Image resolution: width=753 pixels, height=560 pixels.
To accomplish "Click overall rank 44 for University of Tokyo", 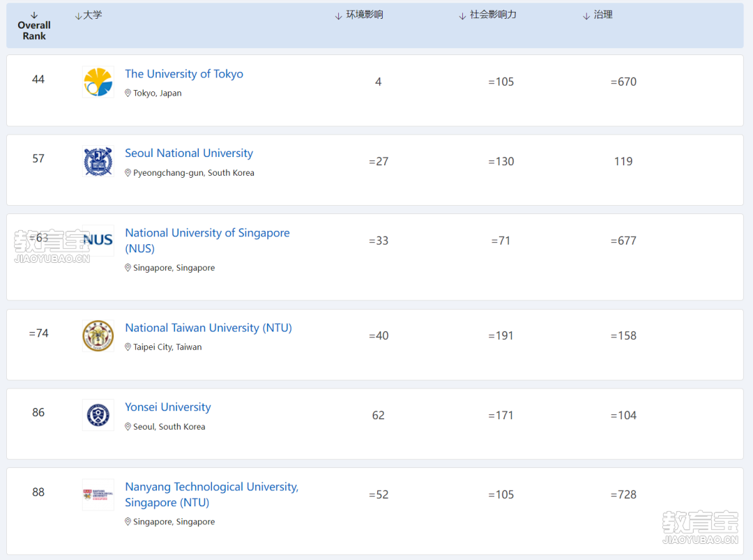I will click(x=38, y=80).
